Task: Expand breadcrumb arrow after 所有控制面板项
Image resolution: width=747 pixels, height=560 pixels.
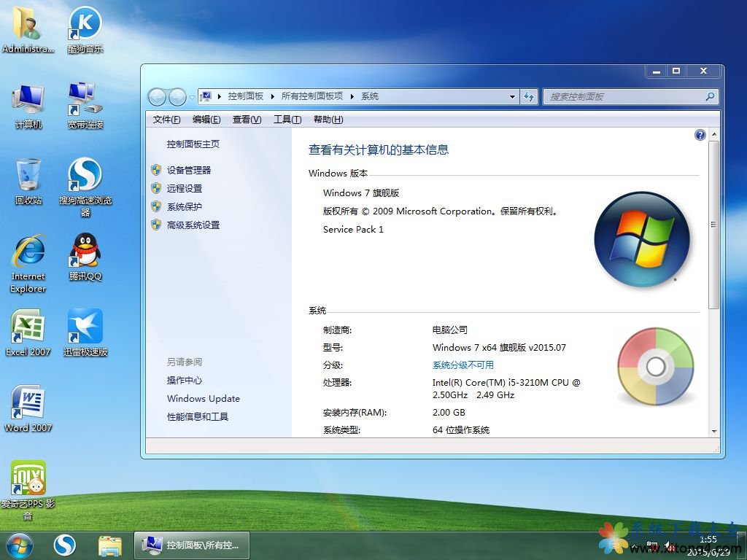Action: 352,97
